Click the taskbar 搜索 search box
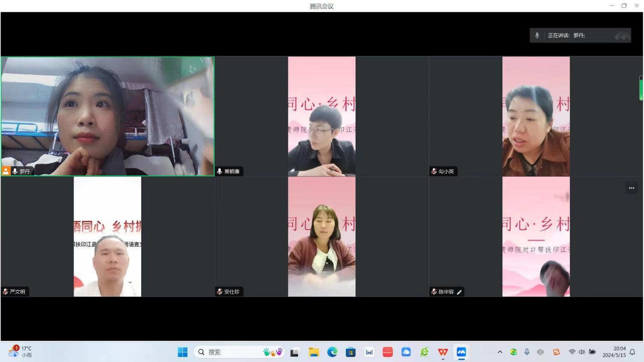Image resolution: width=644 pixels, height=362 pixels. [x=231, y=352]
